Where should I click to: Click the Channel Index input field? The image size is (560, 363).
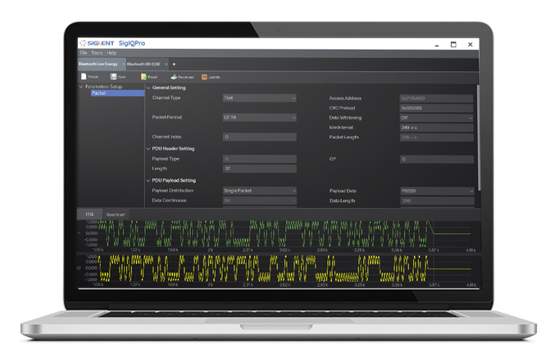click(x=260, y=137)
